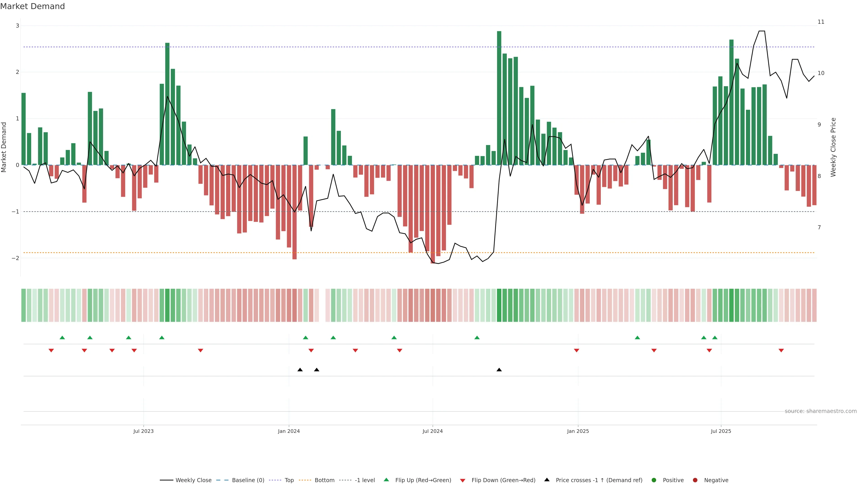Click the rightmost red flip-down marker
The image size is (868, 488).
(781, 351)
